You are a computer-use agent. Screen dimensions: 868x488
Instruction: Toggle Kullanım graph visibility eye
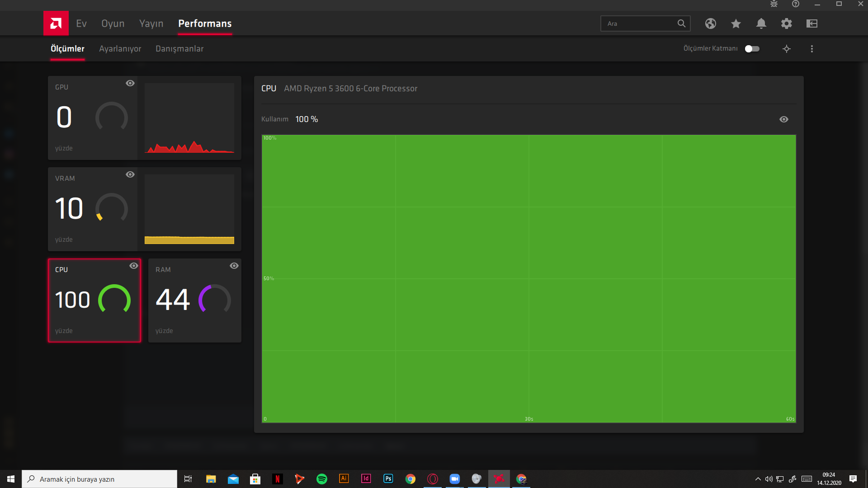[784, 119]
